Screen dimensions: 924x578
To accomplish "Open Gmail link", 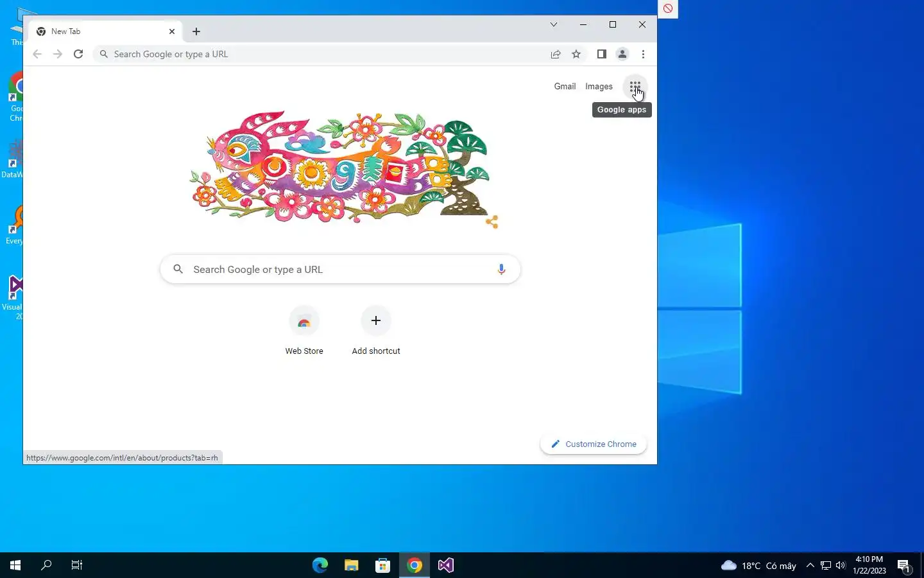I will tap(565, 86).
